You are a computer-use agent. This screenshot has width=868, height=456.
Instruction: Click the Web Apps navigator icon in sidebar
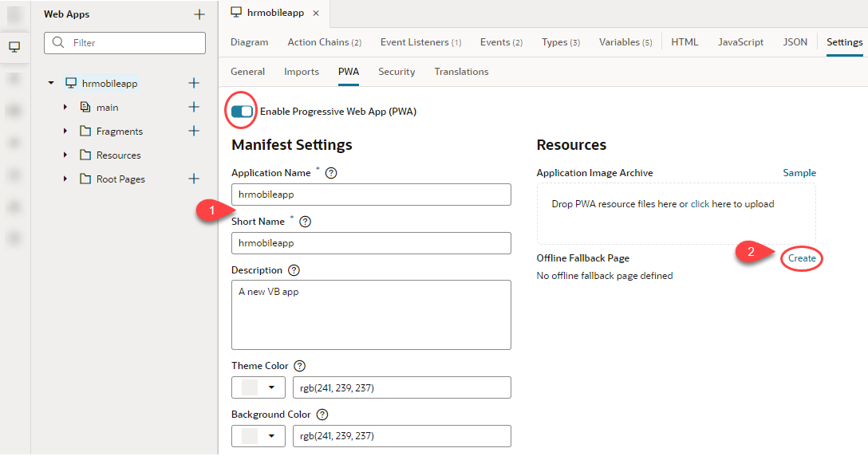[x=14, y=47]
